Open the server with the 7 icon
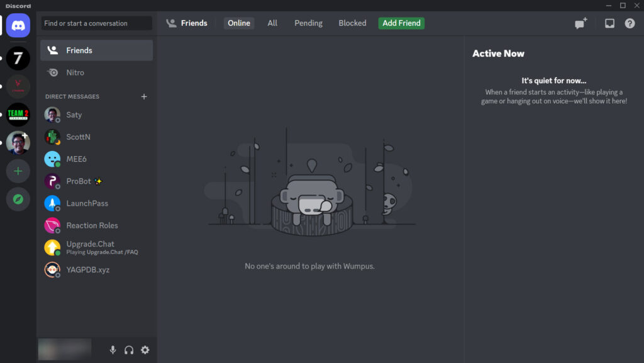Screen dimensions: 644x363 click(x=18, y=58)
